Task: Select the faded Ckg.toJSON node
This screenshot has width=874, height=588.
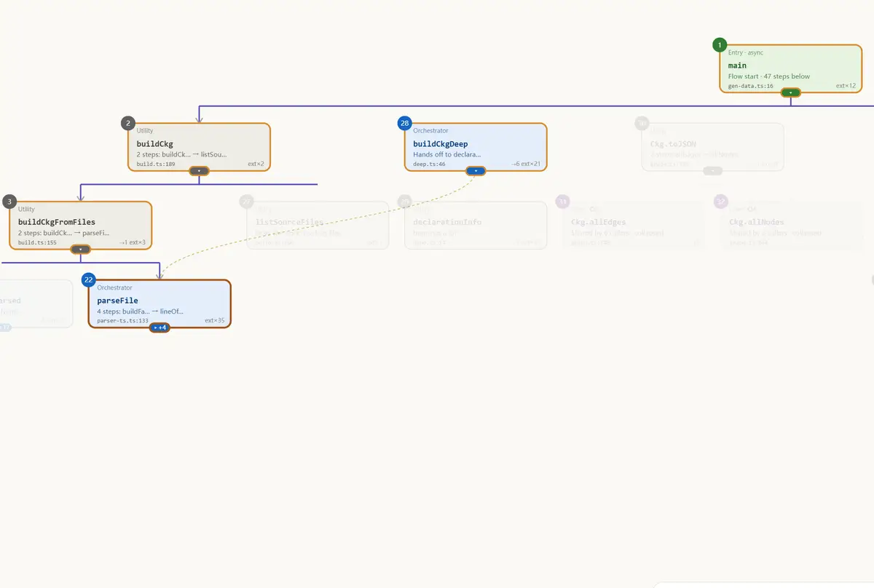Action: 713,147
